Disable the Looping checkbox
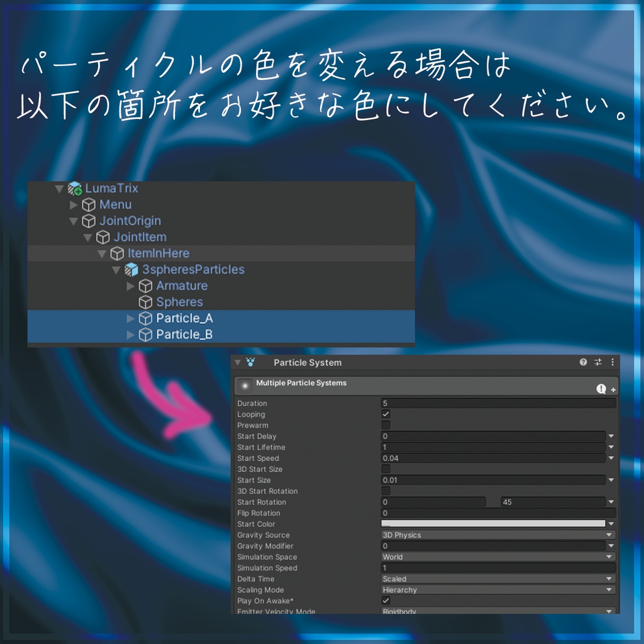The height and width of the screenshot is (644, 644). (x=385, y=414)
